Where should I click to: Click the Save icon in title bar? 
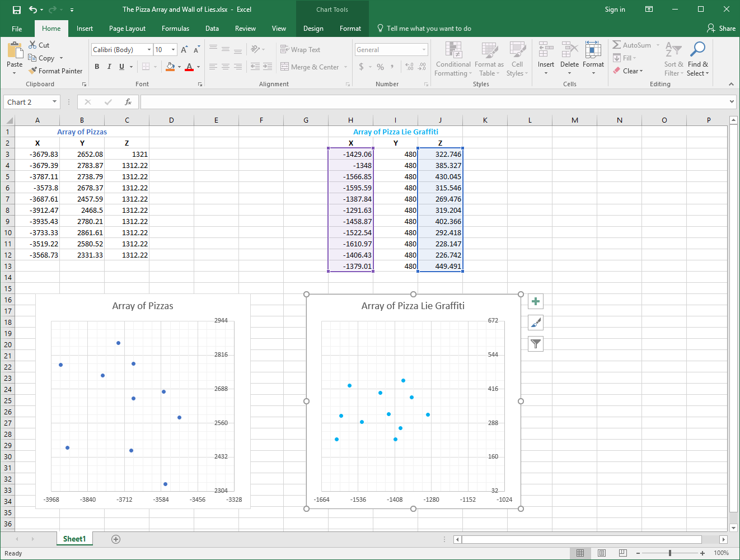[17, 10]
